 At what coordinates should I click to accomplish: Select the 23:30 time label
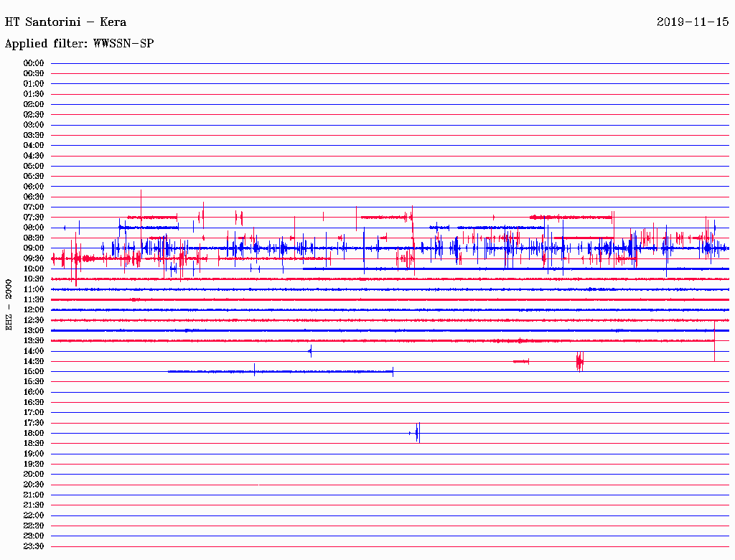[x=33, y=546]
